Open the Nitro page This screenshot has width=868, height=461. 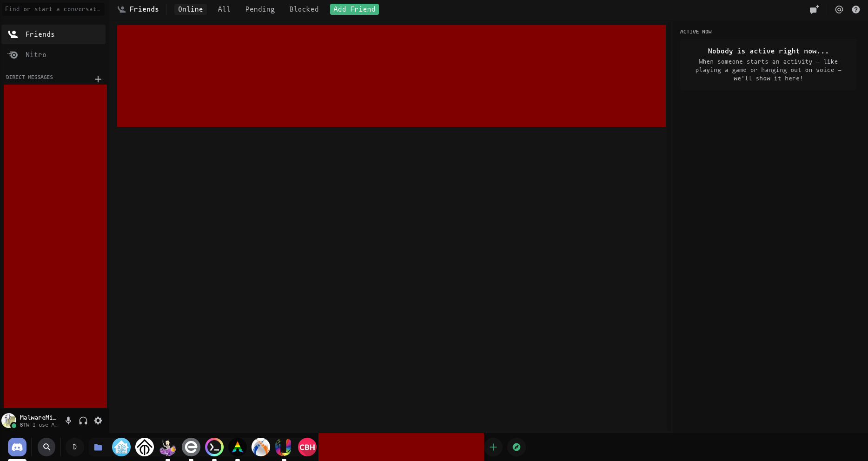pos(36,54)
